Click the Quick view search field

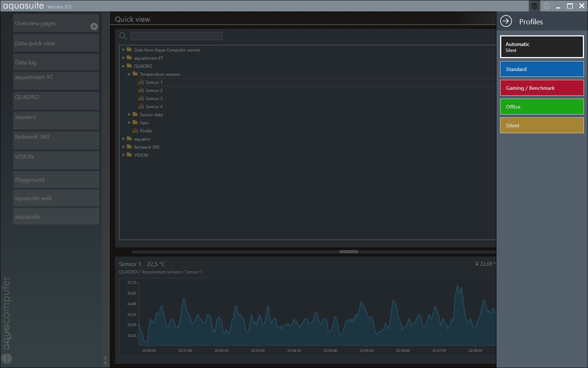click(177, 36)
